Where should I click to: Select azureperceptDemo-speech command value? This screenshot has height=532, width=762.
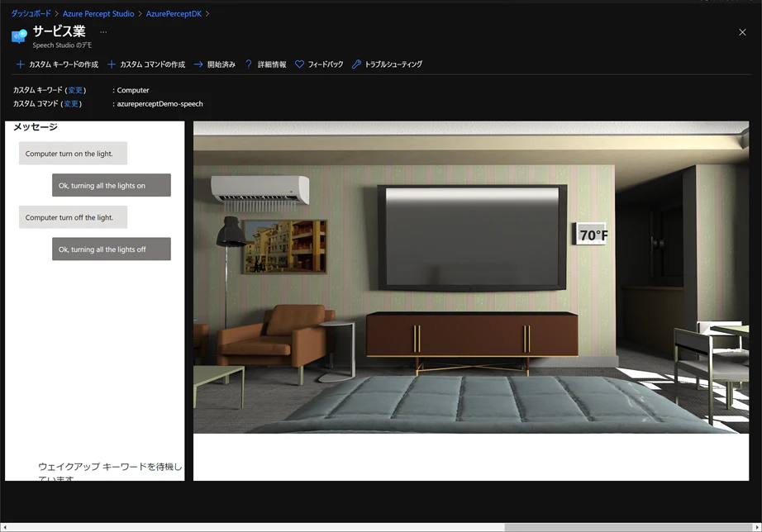[160, 103]
